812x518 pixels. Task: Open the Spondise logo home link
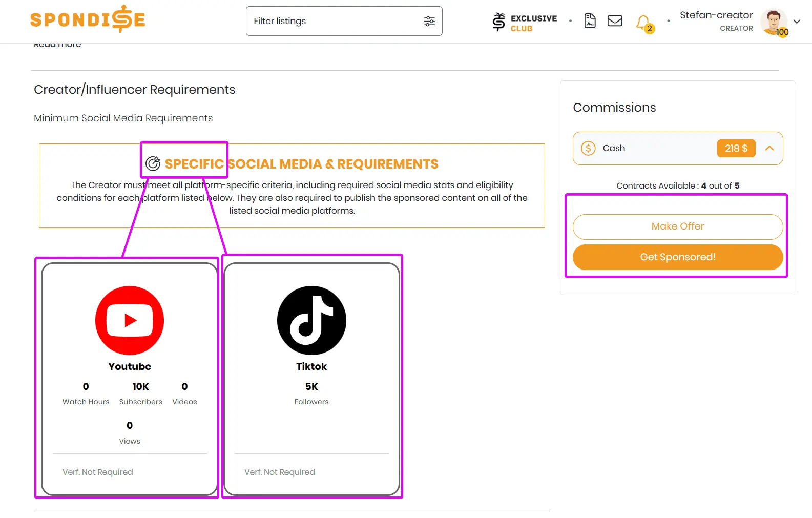(x=88, y=19)
